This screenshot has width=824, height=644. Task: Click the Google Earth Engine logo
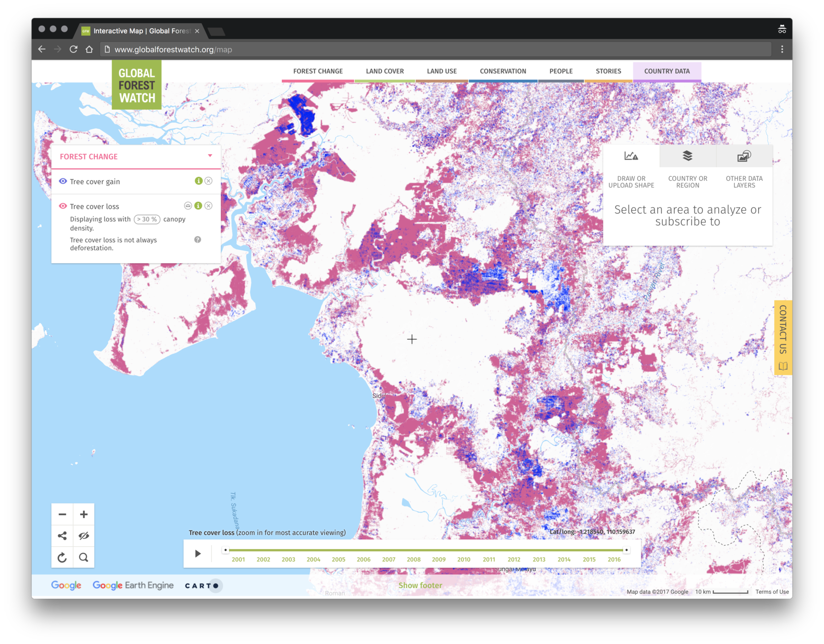tap(133, 585)
